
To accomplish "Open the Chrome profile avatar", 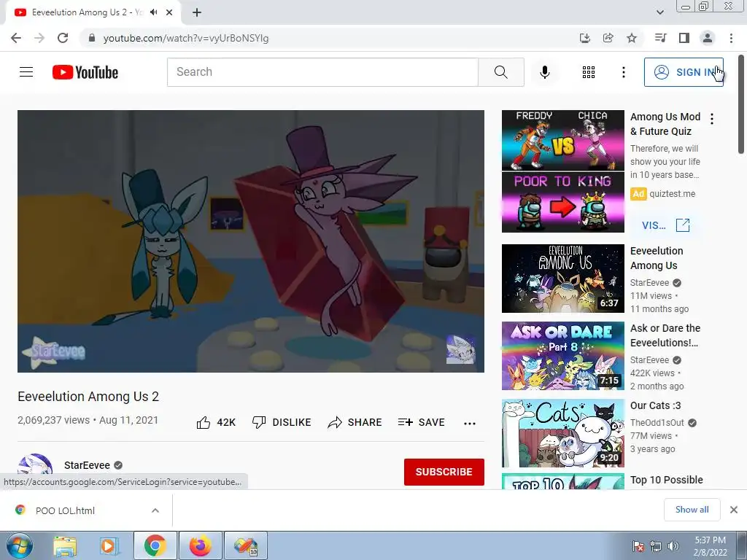I will (x=708, y=38).
